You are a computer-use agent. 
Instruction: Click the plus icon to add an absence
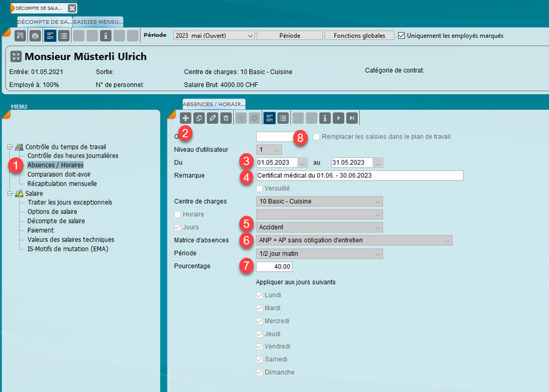coord(185,118)
